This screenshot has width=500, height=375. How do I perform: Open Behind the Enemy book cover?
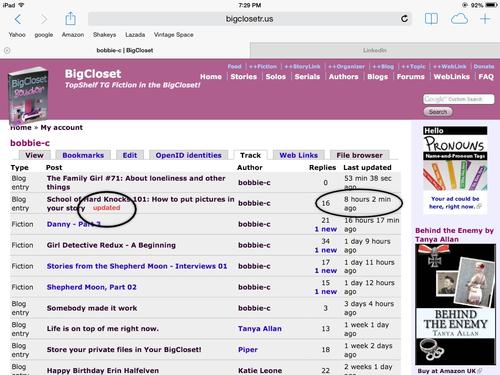pyautogui.click(x=455, y=304)
